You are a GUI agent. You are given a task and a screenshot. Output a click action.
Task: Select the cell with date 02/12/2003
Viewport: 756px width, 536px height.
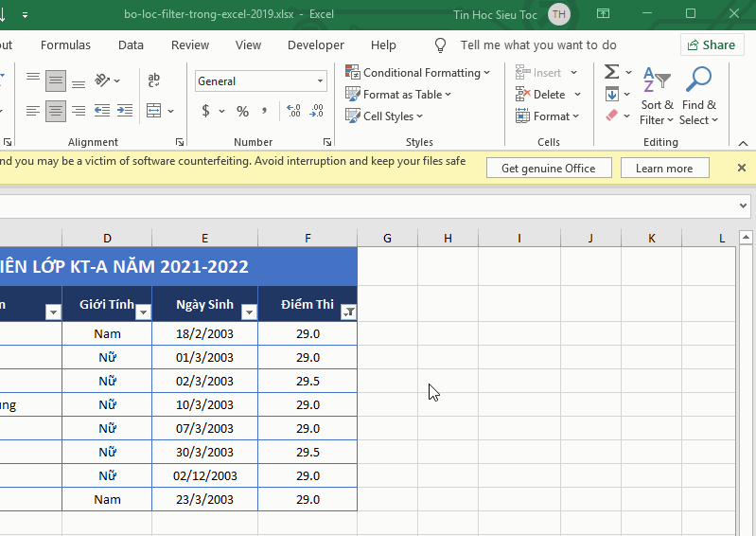point(205,475)
